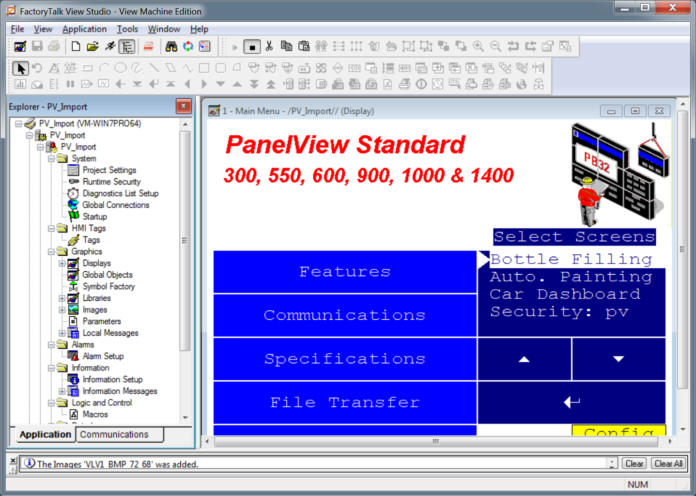The width and height of the screenshot is (696, 496).
Task: Open the View menu
Action: (x=43, y=29)
